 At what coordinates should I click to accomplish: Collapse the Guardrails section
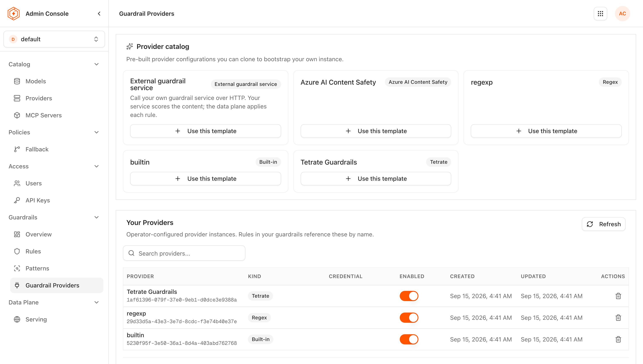[x=97, y=217]
